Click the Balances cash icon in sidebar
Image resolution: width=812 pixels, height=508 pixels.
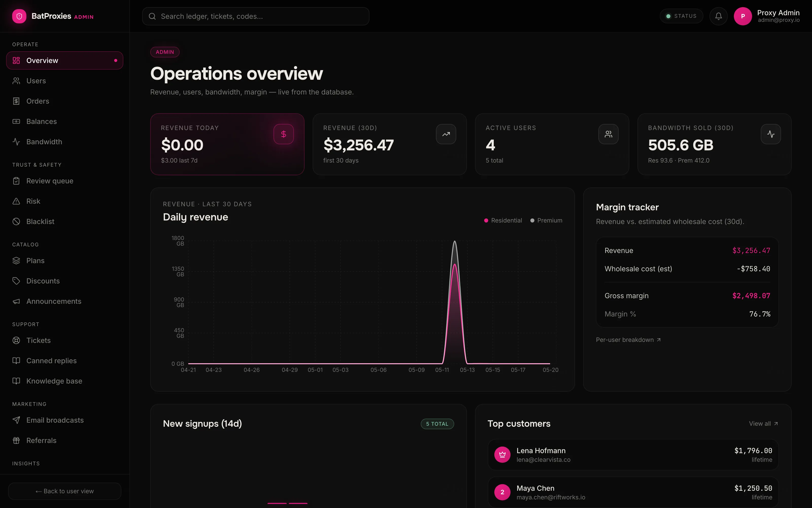(16, 121)
